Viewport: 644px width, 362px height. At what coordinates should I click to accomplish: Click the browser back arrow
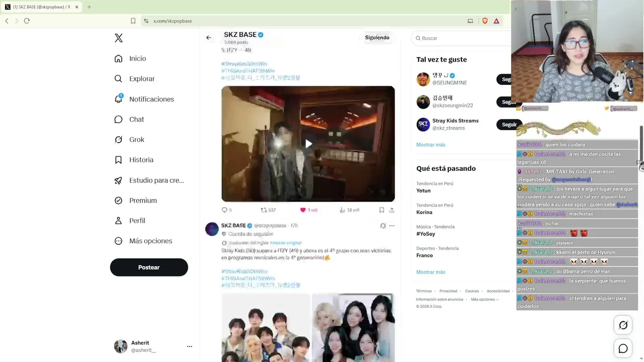(7, 21)
